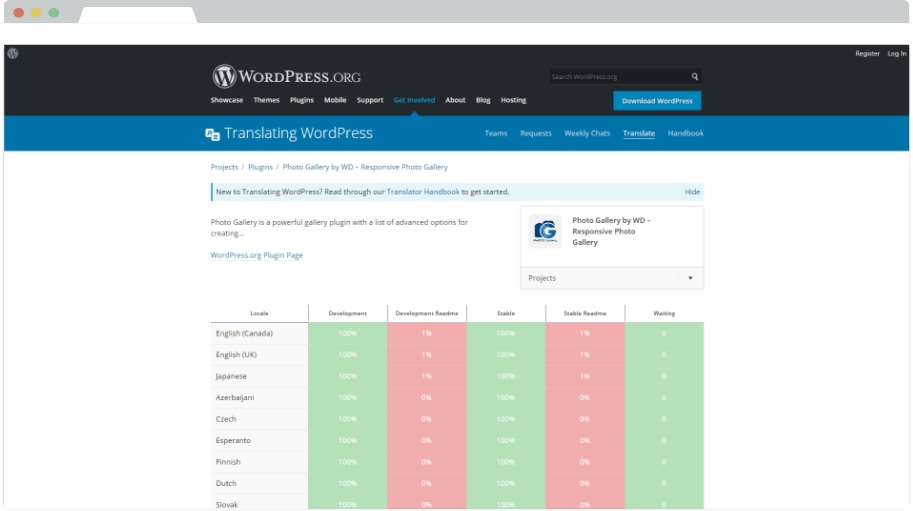This screenshot has width=913, height=511.
Task: Click the Photo Gallery by WD plugin title
Action: [611, 231]
